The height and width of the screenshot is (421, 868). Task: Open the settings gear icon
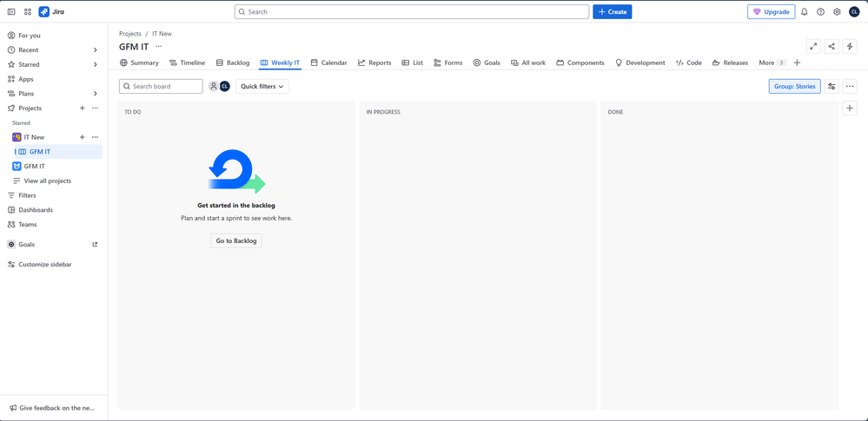pos(837,11)
